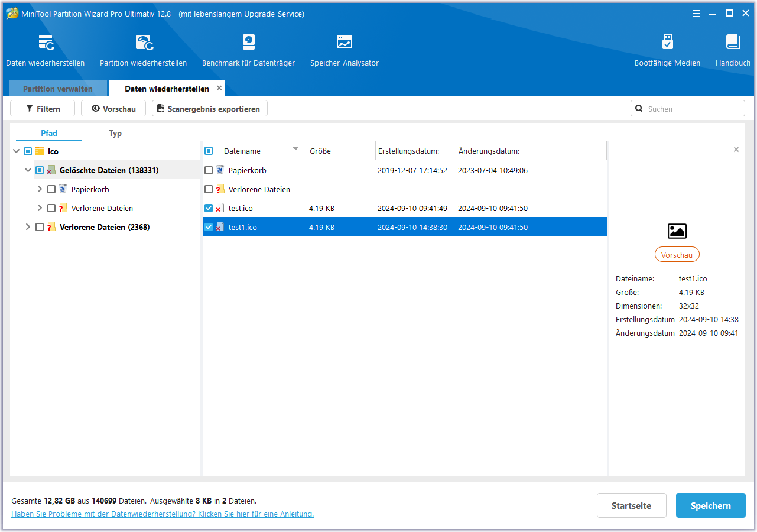Click the Verlorene Dateien icon in file list
The image size is (757, 532).
point(220,189)
